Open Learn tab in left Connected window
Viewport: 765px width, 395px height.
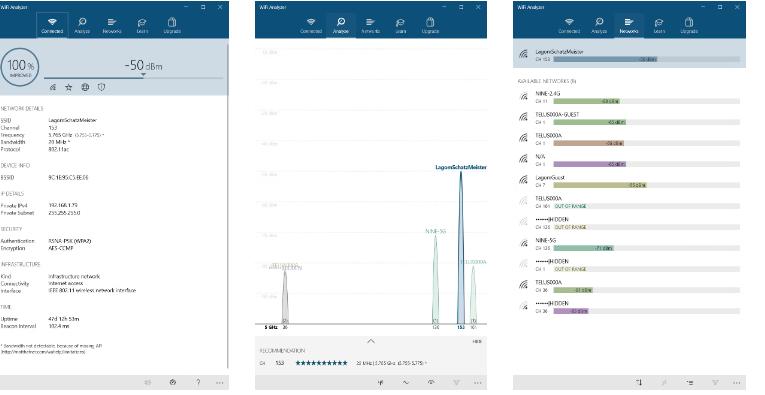(x=142, y=25)
